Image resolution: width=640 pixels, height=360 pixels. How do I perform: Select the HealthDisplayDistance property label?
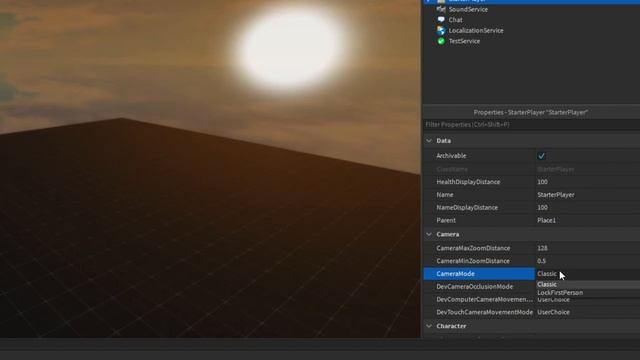[468, 182]
